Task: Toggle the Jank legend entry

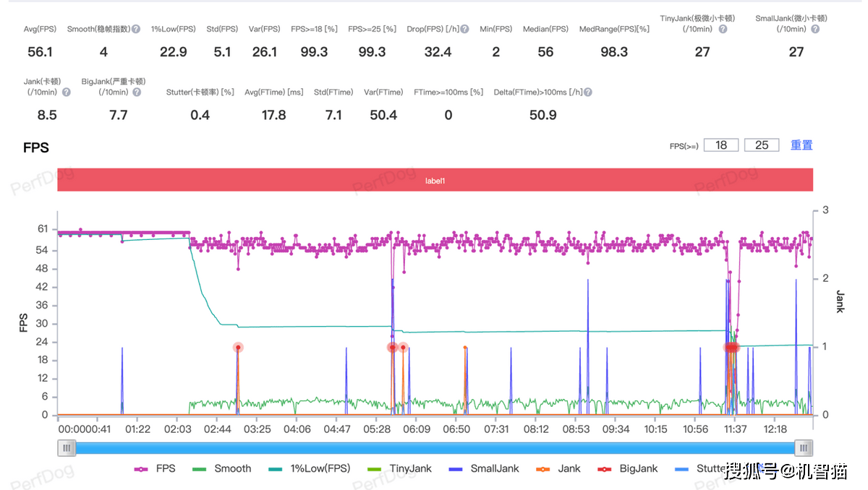Action: point(559,468)
